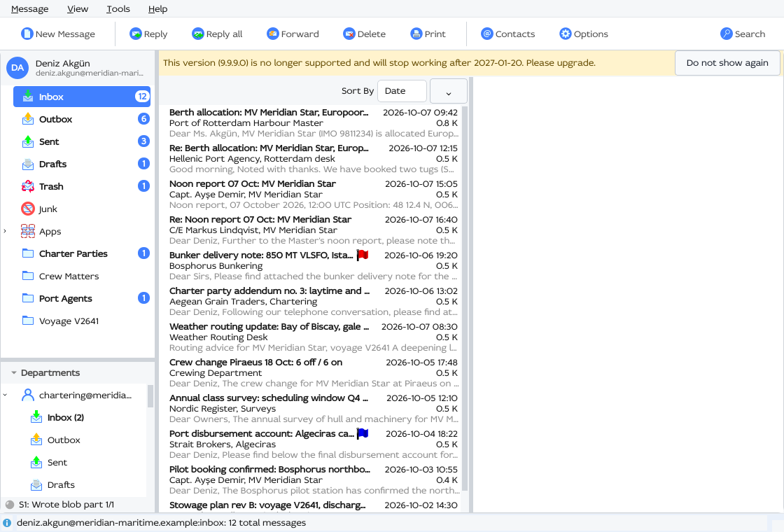Open the Sort By Date dropdown

tap(402, 91)
